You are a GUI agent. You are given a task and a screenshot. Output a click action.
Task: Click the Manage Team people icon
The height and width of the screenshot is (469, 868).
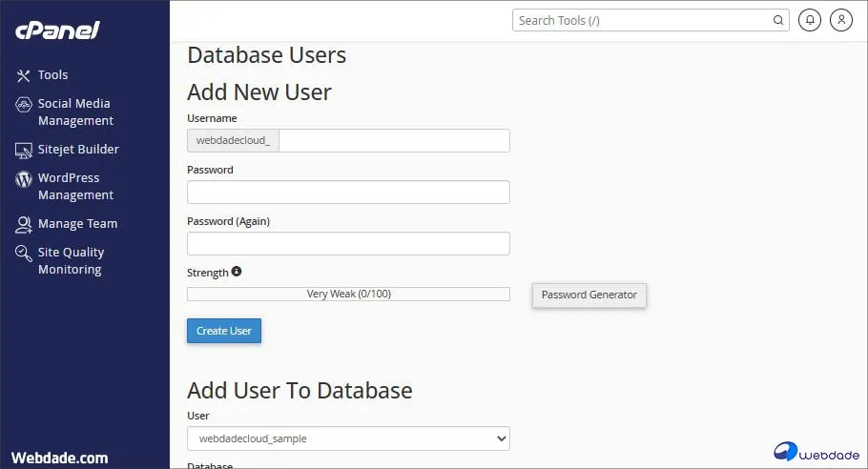[23, 225]
